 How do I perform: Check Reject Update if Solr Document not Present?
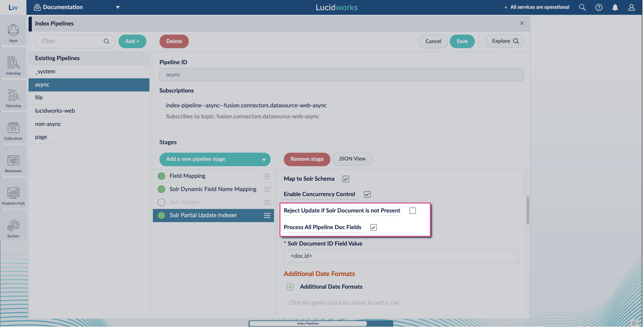[412, 211]
